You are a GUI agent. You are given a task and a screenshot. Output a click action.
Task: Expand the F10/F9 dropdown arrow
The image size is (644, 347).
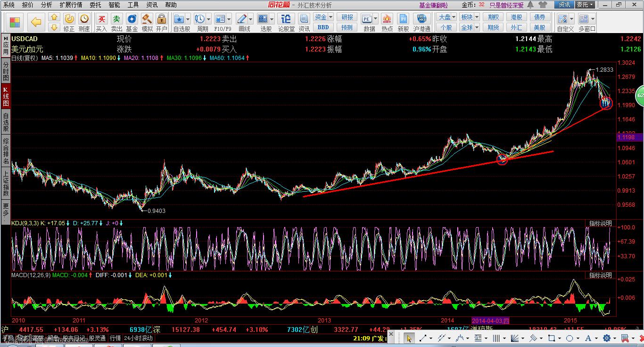[x=229, y=19]
